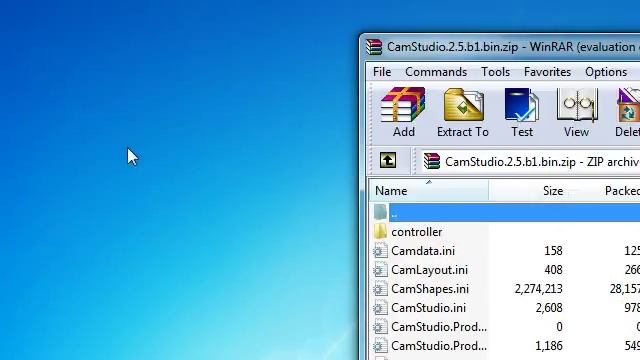
Task: Click the CamShapes.ini file icon
Action: point(380,289)
